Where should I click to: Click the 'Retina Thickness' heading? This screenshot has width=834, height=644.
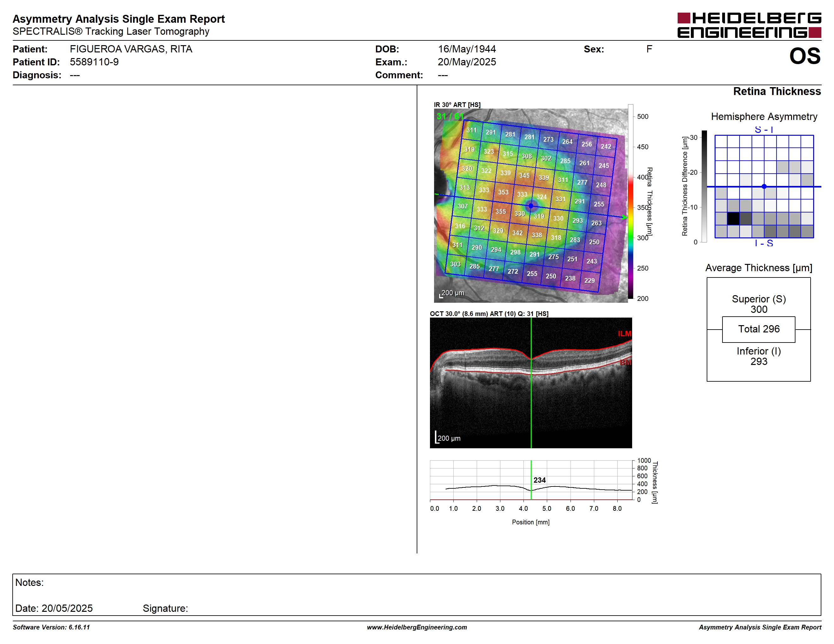pos(777,91)
